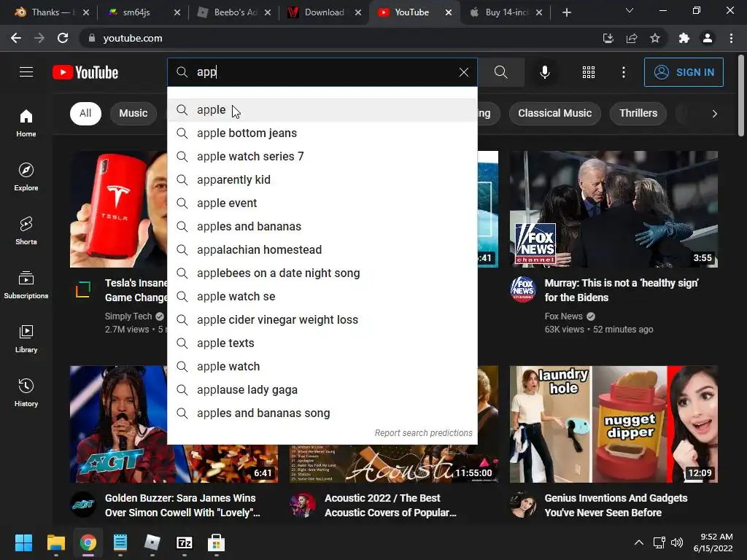Viewport: 747px width, 560px height.
Task: Click the Fox News channel avatar
Action: pos(522,289)
